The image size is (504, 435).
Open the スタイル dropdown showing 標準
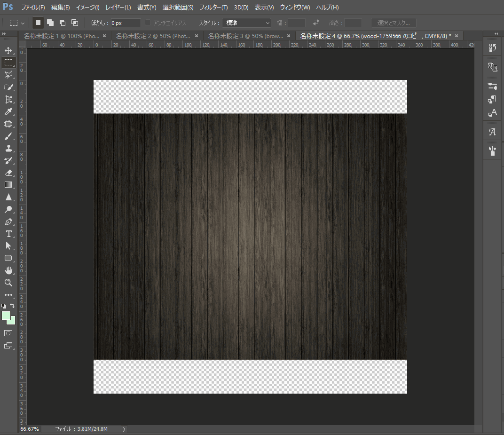point(246,23)
